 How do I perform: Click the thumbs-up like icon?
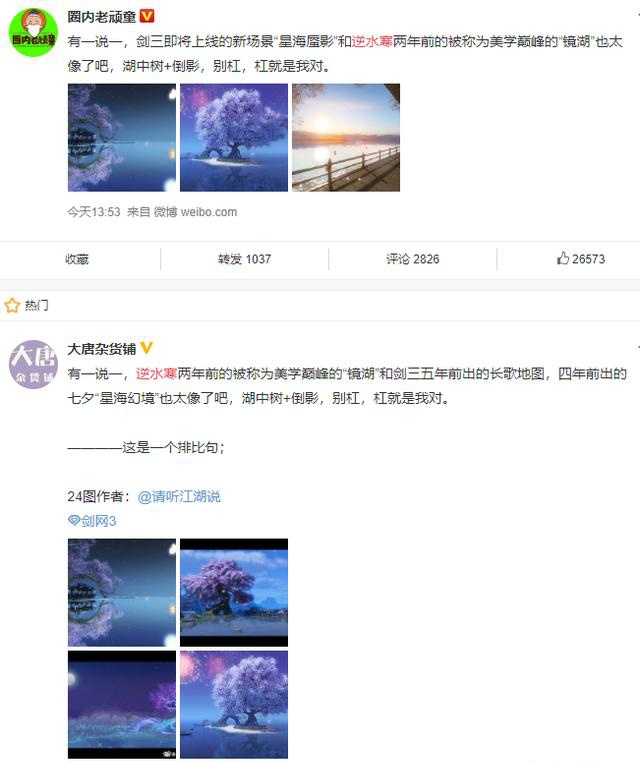point(563,258)
